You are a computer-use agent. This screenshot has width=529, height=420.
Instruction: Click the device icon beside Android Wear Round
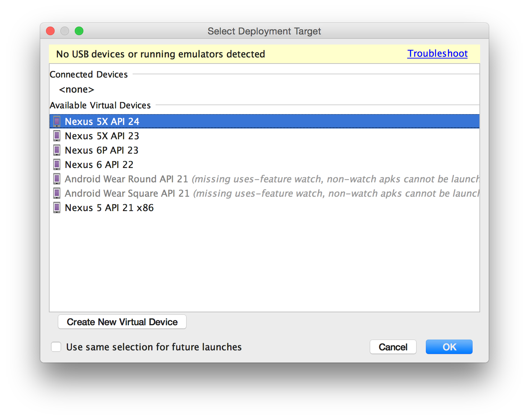(57, 179)
